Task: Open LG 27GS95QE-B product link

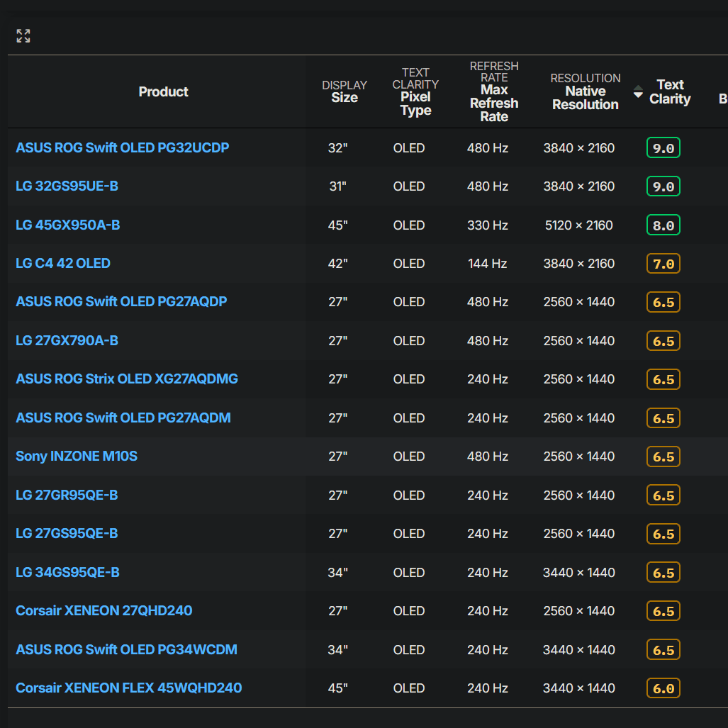Action: point(67,534)
